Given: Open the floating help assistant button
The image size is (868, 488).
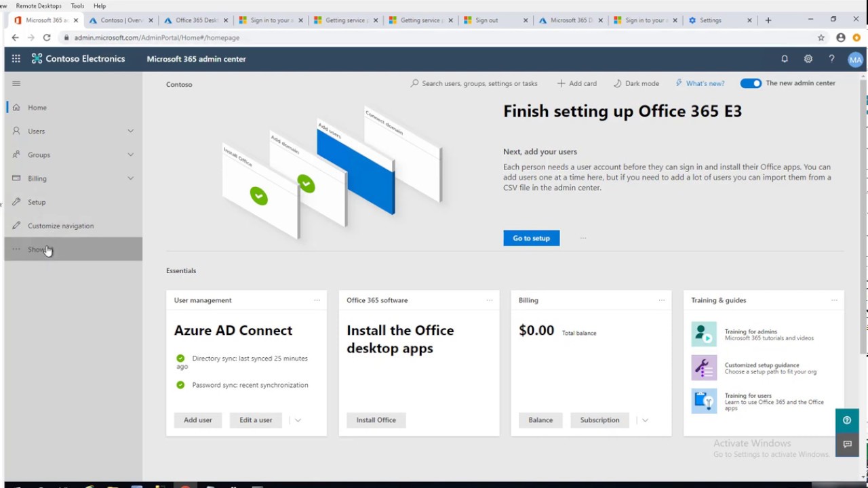Looking at the screenshot, I should (x=847, y=420).
